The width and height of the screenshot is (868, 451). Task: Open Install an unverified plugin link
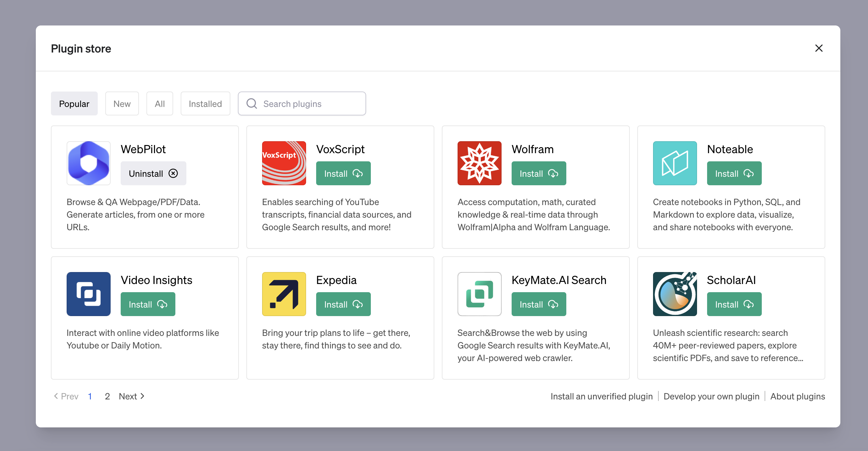(601, 396)
